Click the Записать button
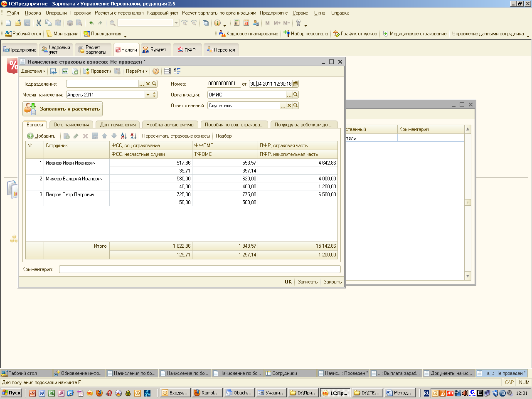Viewport: 532px width, 399px height. click(308, 282)
